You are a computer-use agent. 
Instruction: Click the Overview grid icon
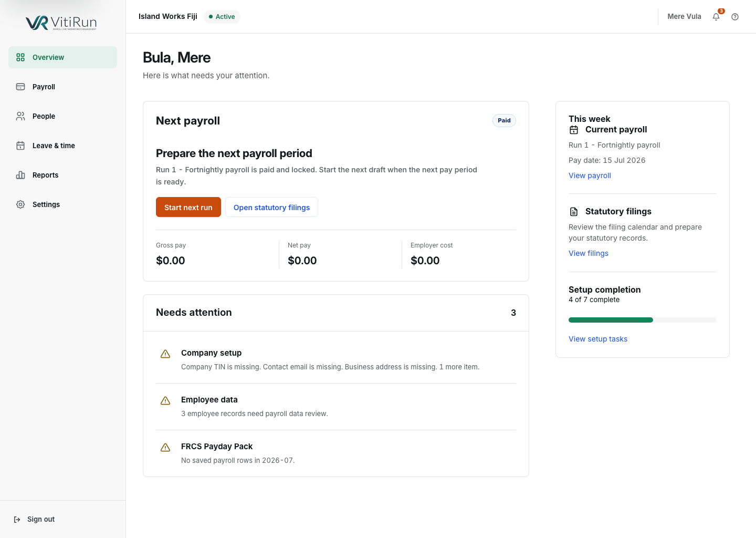(20, 57)
